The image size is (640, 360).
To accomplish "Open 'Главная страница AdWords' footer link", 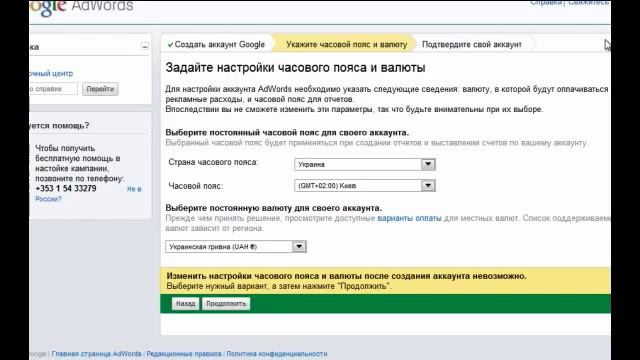I will 96,354.
